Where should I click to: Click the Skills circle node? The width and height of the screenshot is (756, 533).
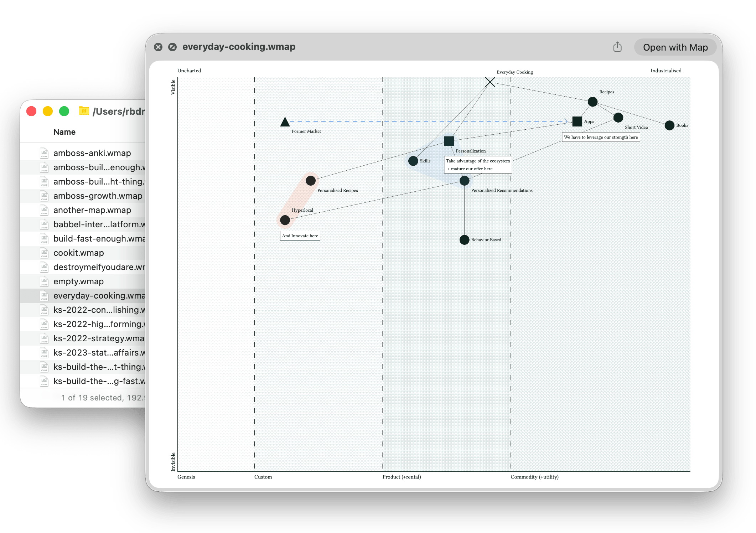click(x=413, y=161)
